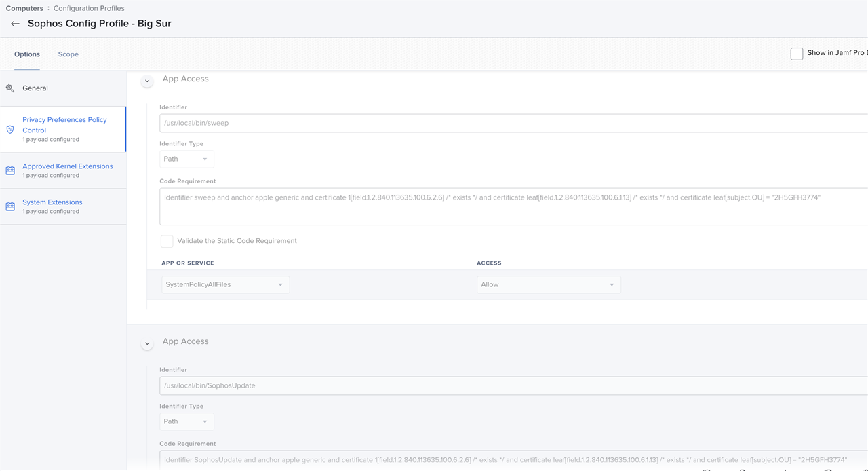Open Identifier Type dropdown under the SophosUpdate identifier

coord(186,421)
